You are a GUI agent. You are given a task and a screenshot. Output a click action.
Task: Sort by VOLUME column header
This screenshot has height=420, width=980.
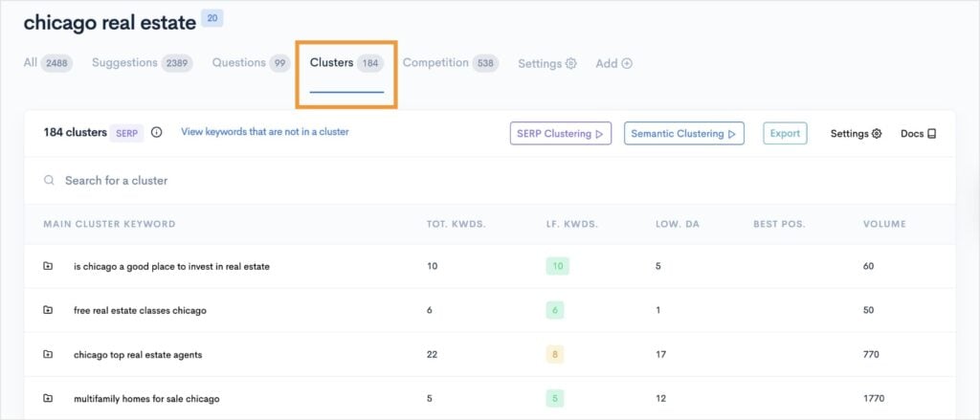(884, 224)
